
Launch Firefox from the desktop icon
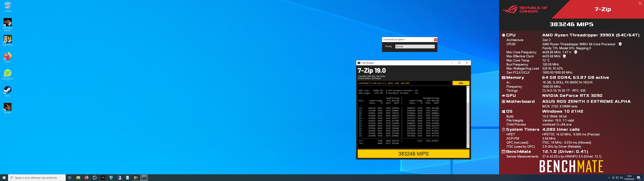click(8, 57)
